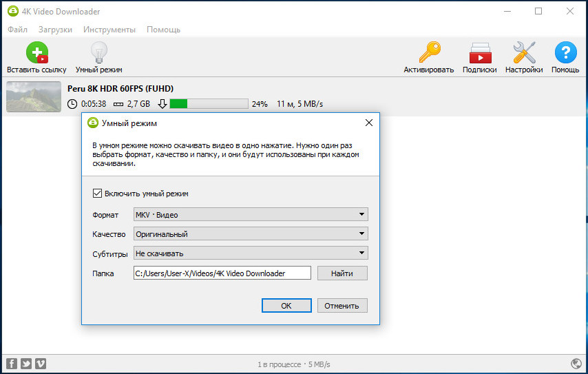The width and height of the screenshot is (588, 374).
Task: Expand the Субтитры dropdown showing Не скачивать
Action: pos(251,253)
